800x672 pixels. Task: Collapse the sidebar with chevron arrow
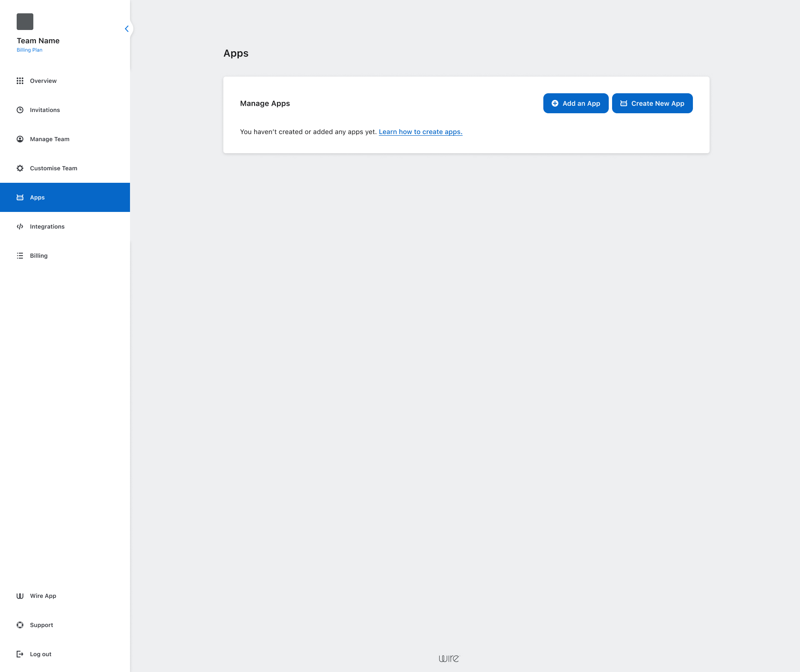(x=127, y=29)
